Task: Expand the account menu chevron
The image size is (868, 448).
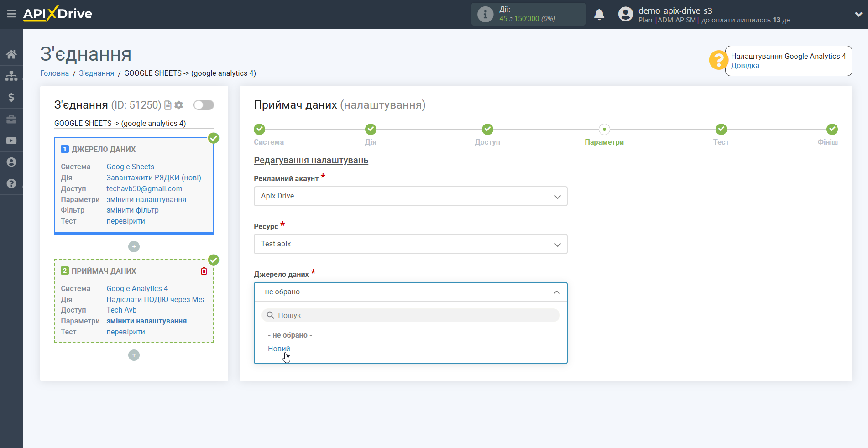Action: [858, 14]
